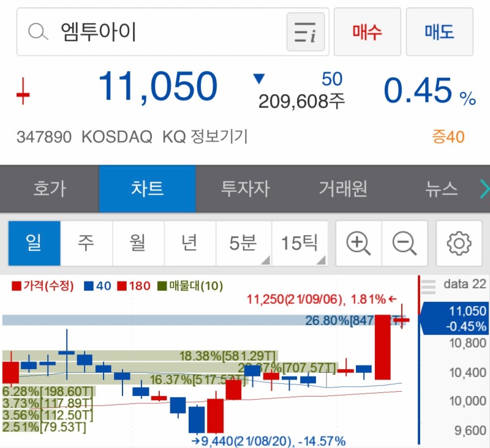Switch to the 뉴스 tab

coord(441,189)
